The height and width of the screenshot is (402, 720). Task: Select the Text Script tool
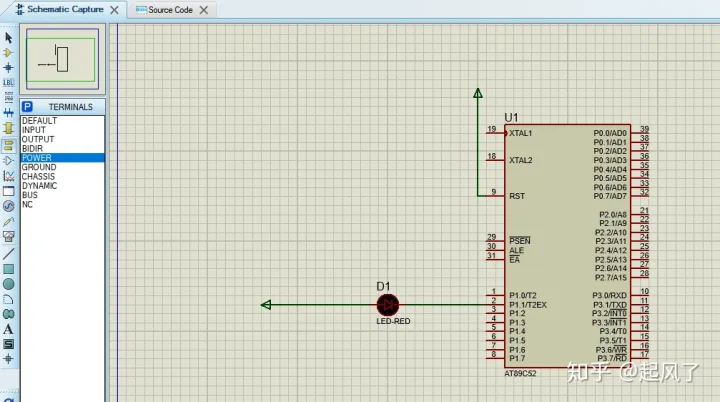click(8, 97)
